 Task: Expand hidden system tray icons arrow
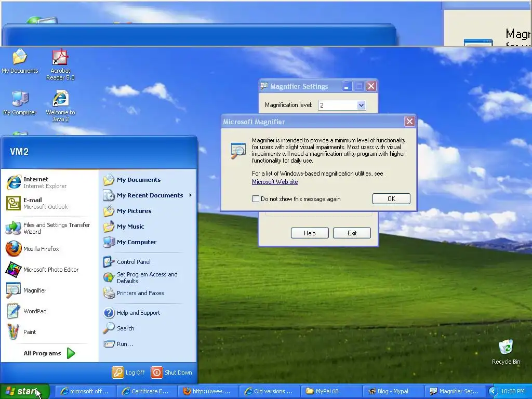(493, 392)
